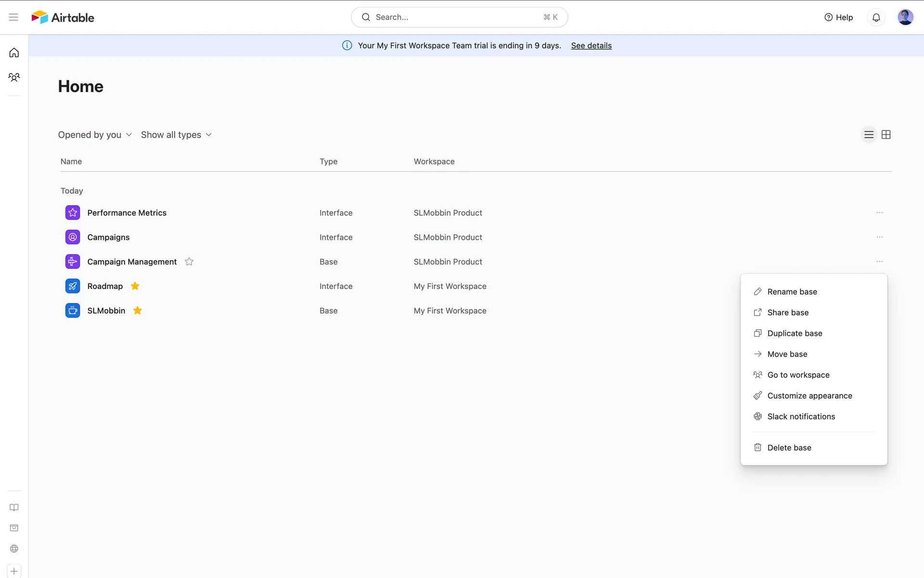The width and height of the screenshot is (924, 578).
Task: Click the globe icon in sidebar
Action: (x=14, y=549)
